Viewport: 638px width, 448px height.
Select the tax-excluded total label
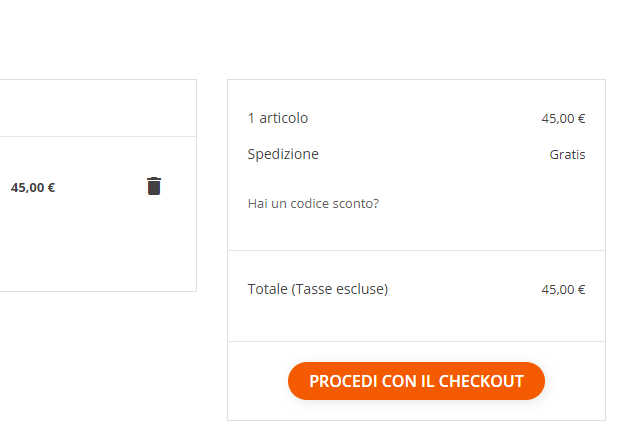coord(317,289)
